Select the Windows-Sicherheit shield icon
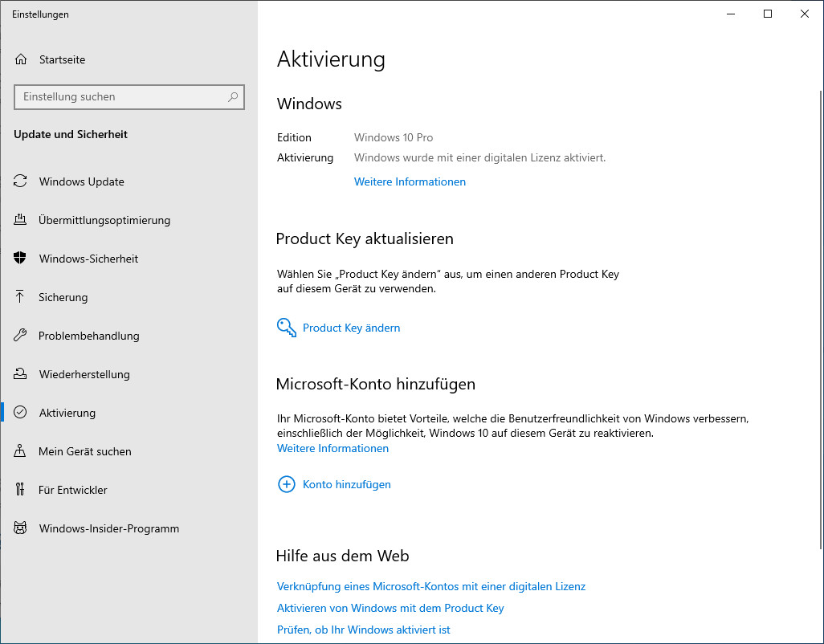This screenshot has height=644, width=824. click(x=20, y=258)
